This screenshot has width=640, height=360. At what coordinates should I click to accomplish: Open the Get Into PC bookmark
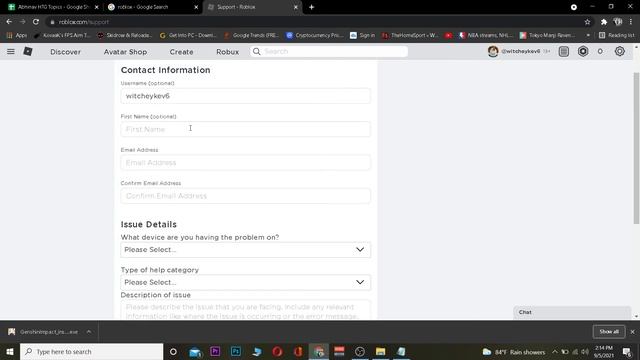[188, 36]
